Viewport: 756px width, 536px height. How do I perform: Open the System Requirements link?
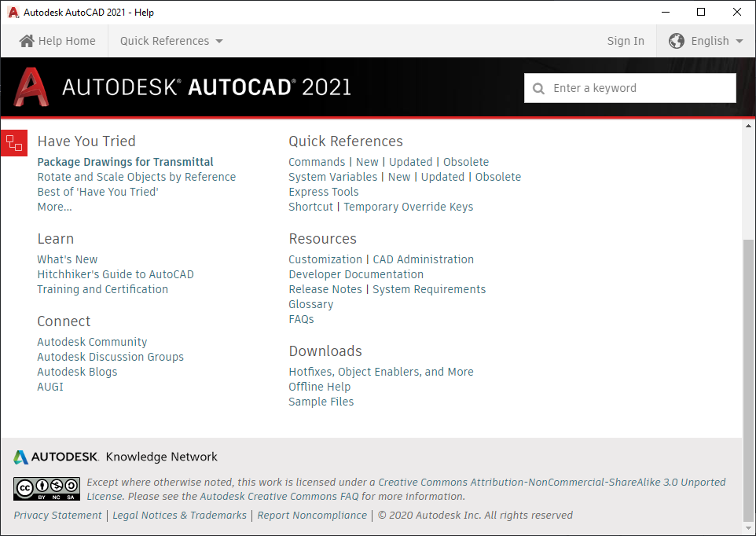[x=429, y=289]
